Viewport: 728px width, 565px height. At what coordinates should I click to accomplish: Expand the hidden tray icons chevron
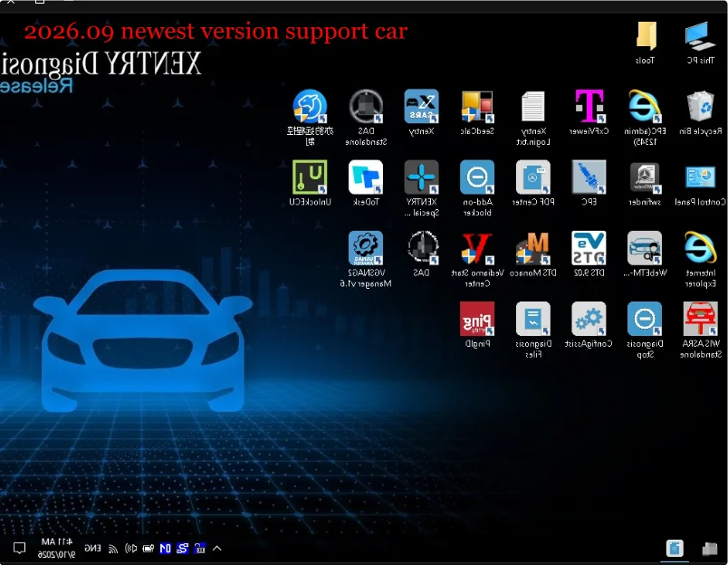(216, 549)
